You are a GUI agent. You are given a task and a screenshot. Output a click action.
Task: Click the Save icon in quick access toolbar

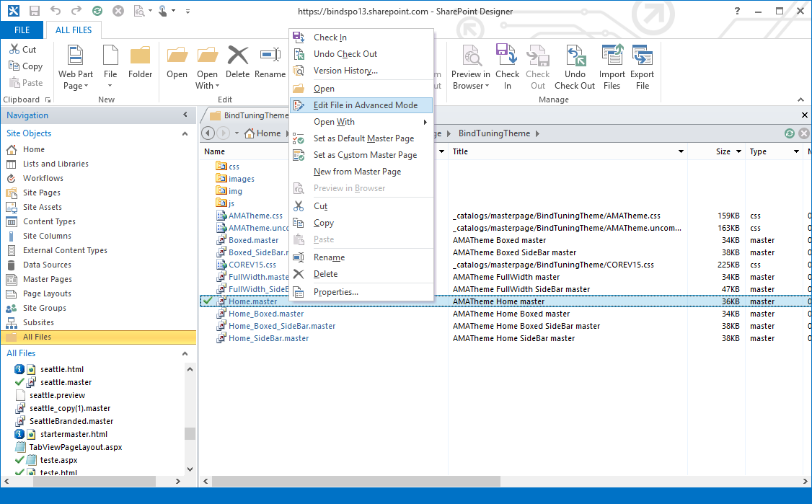pyautogui.click(x=35, y=11)
